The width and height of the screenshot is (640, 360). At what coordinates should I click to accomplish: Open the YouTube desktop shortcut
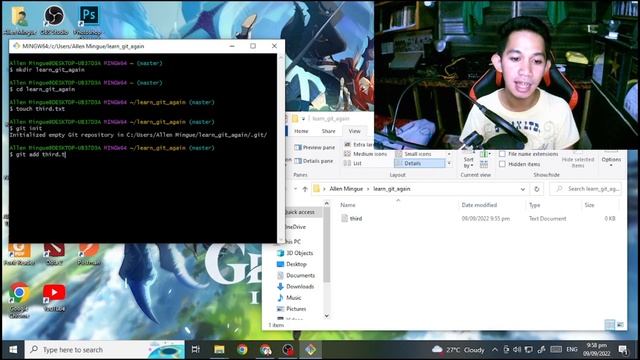54,297
